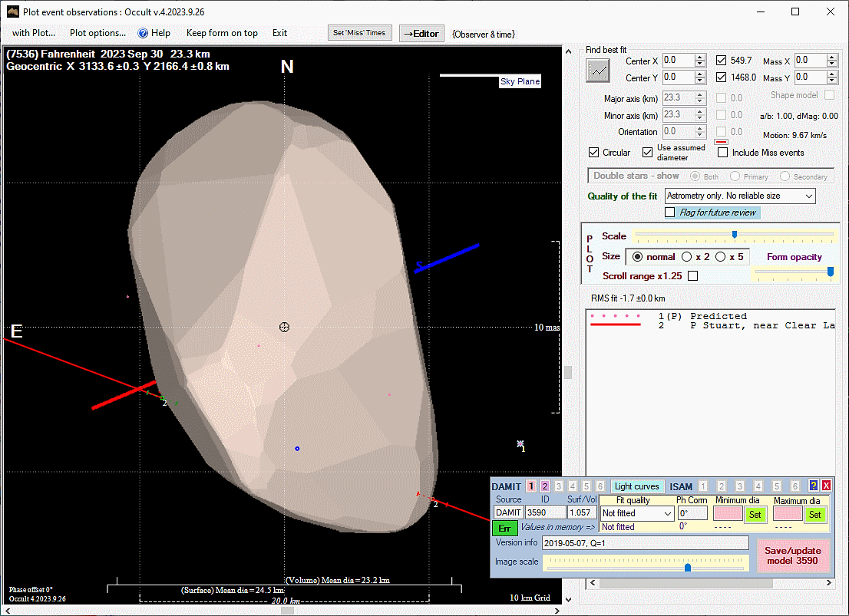Image resolution: width=849 pixels, height=616 pixels.
Task: Expand the Fit quality Not fitted dropdown
Action: tap(636, 513)
